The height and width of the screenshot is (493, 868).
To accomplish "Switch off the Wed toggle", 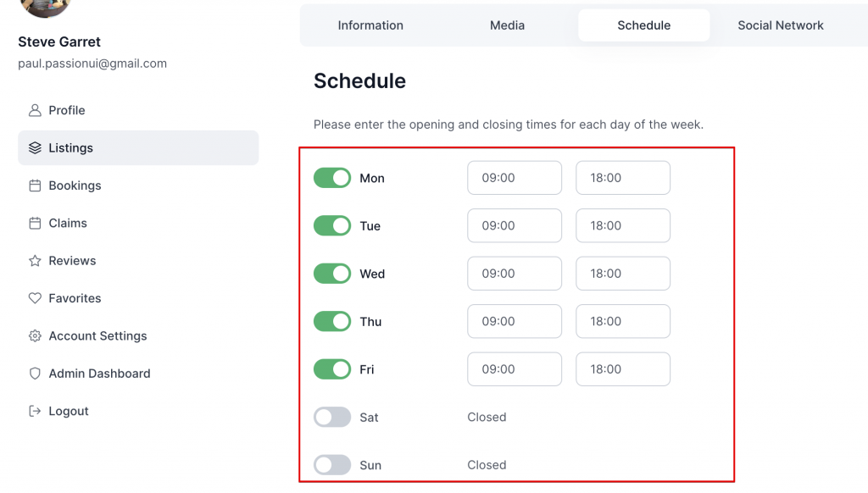I will click(332, 274).
